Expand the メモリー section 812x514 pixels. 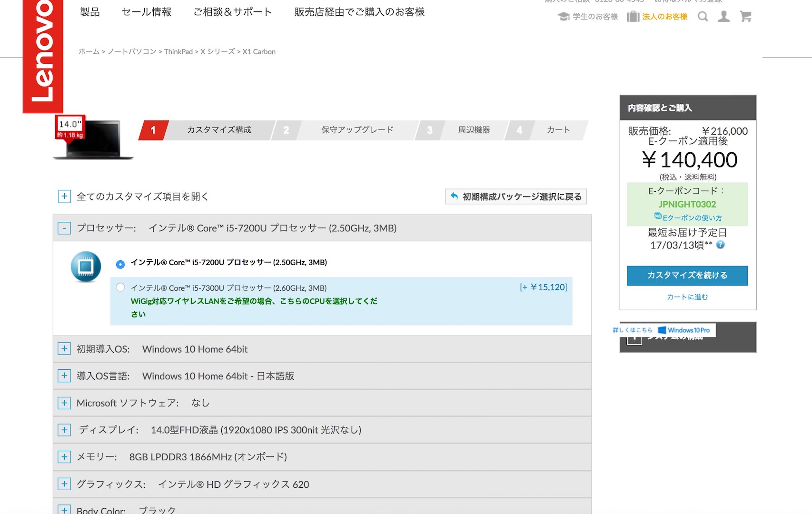pos(64,457)
